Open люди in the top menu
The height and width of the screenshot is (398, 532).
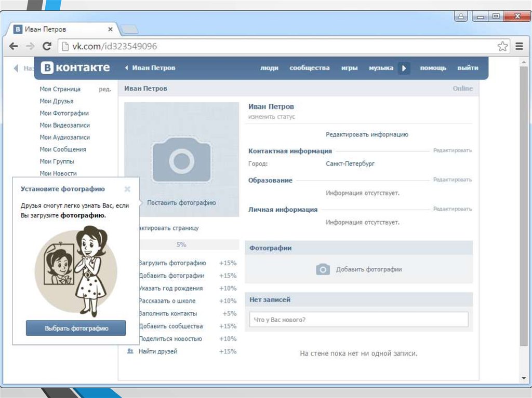269,68
